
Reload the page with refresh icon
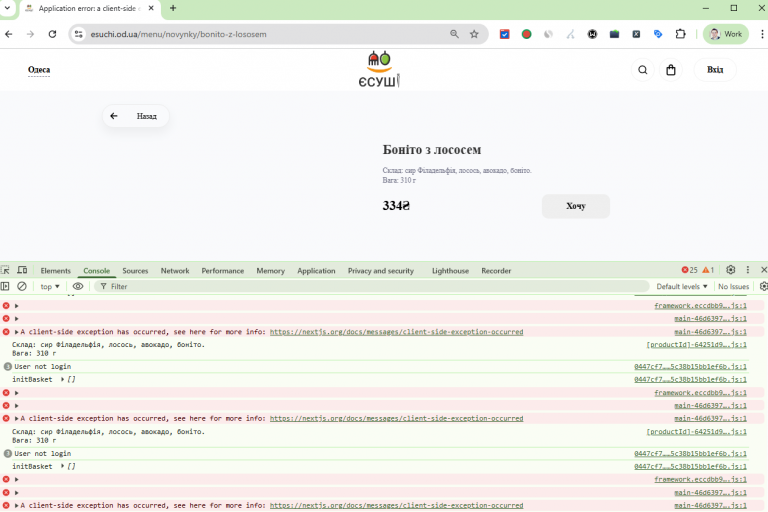point(52,34)
